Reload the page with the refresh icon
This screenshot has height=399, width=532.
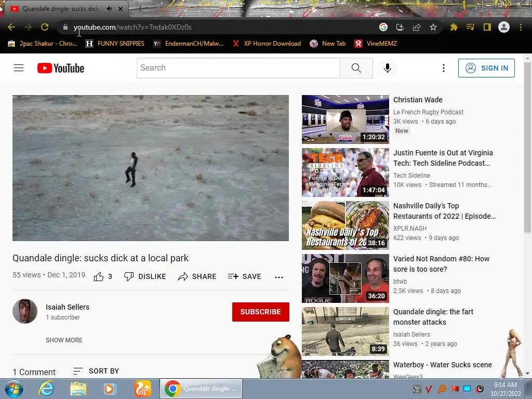click(x=45, y=27)
